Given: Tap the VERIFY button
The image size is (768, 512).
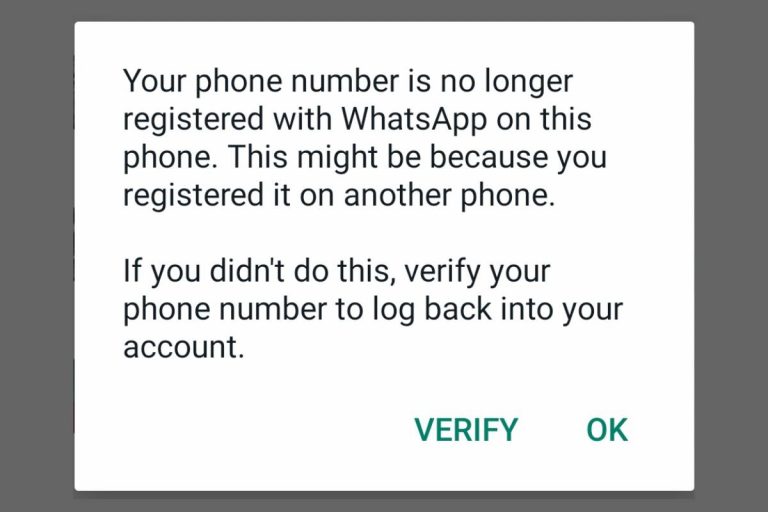Looking at the screenshot, I should pos(466,430).
